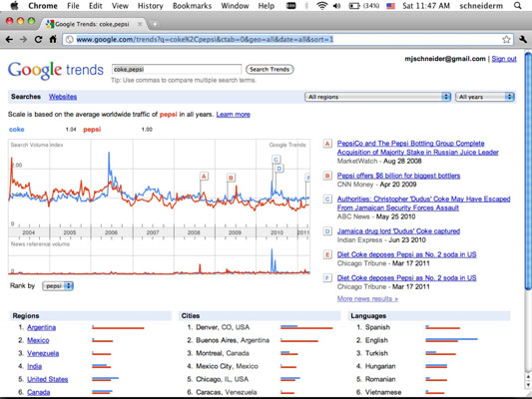
Task: Click the coke,pepsi search terms field
Action: (177, 69)
